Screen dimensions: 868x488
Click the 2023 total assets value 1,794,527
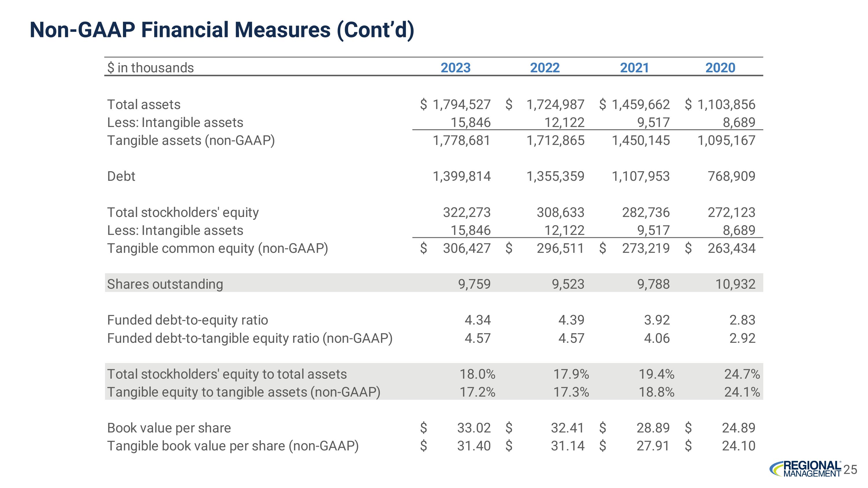461,104
